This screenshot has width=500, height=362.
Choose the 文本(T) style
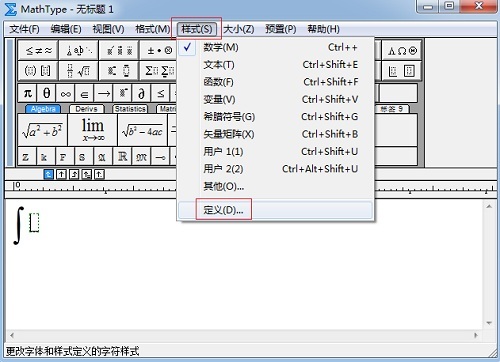click(275, 65)
